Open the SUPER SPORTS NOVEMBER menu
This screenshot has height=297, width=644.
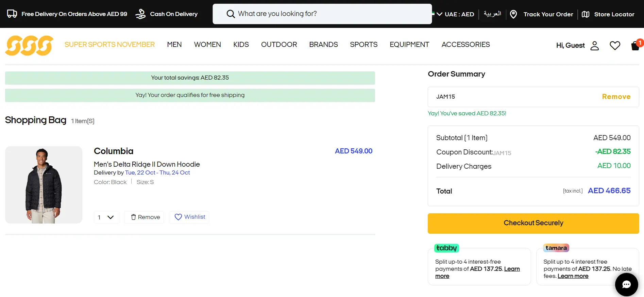(109, 45)
